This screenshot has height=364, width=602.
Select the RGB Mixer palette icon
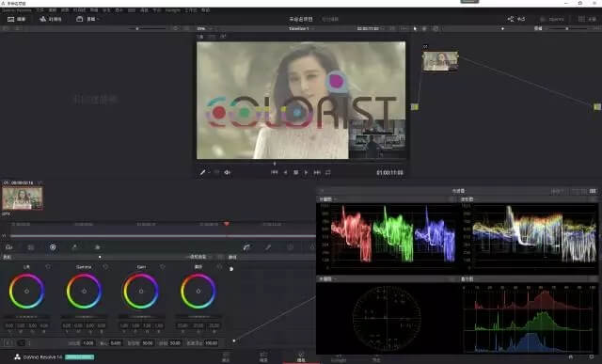(x=75, y=247)
